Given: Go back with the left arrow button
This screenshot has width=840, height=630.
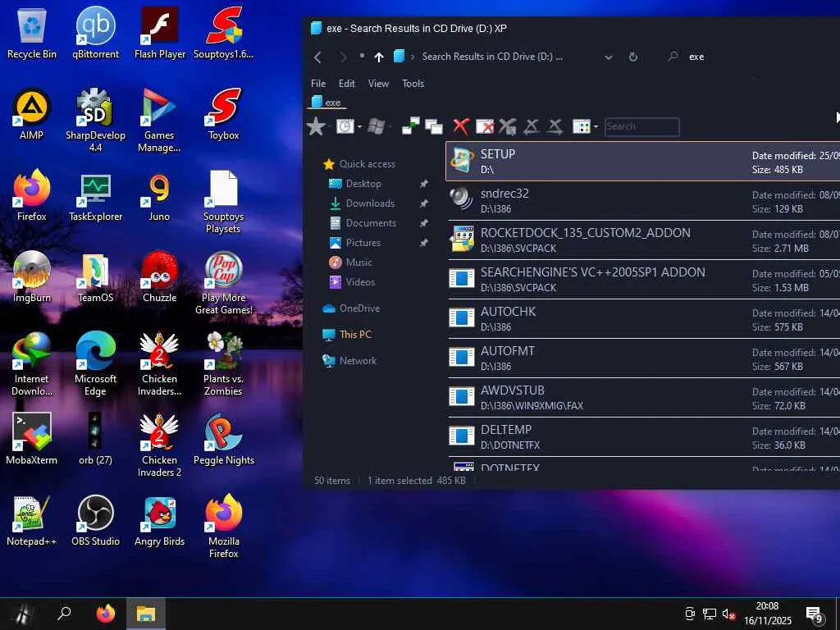Looking at the screenshot, I should 317,57.
